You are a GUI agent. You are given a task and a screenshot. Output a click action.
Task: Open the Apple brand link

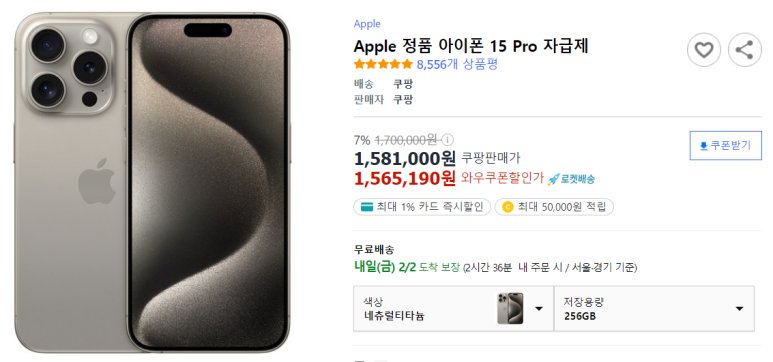pos(367,24)
